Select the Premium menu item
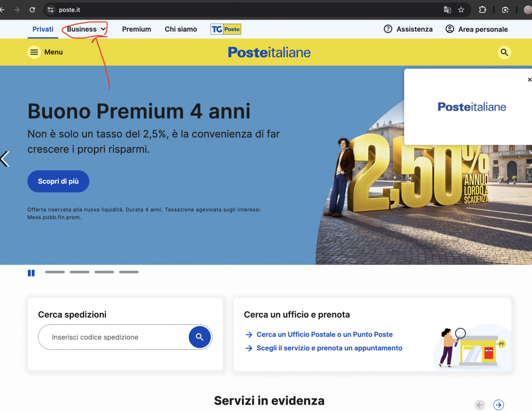The height and width of the screenshot is (411, 532). (136, 29)
